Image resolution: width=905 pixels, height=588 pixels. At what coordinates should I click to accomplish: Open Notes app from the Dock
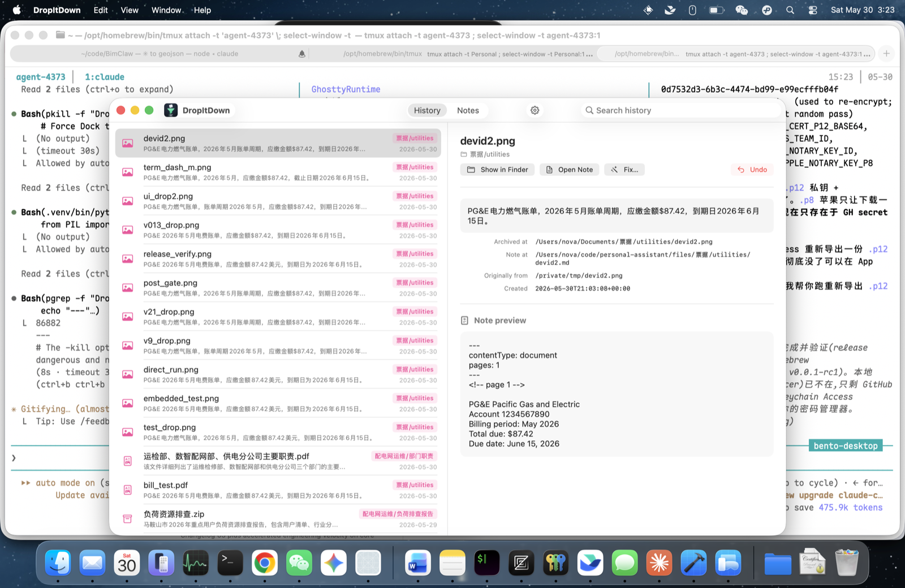coord(453,563)
